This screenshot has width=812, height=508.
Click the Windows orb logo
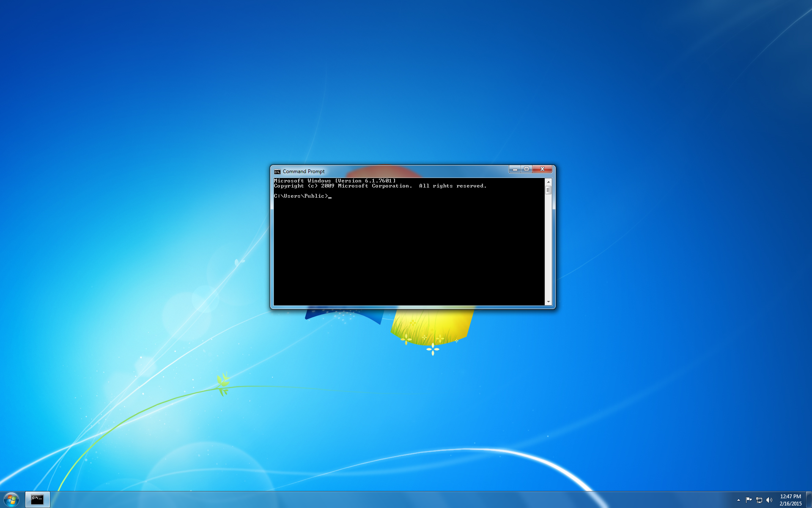(11, 499)
